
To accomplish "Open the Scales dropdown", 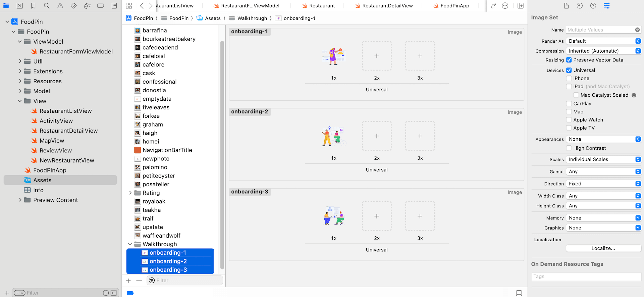I will pos(603,159).
